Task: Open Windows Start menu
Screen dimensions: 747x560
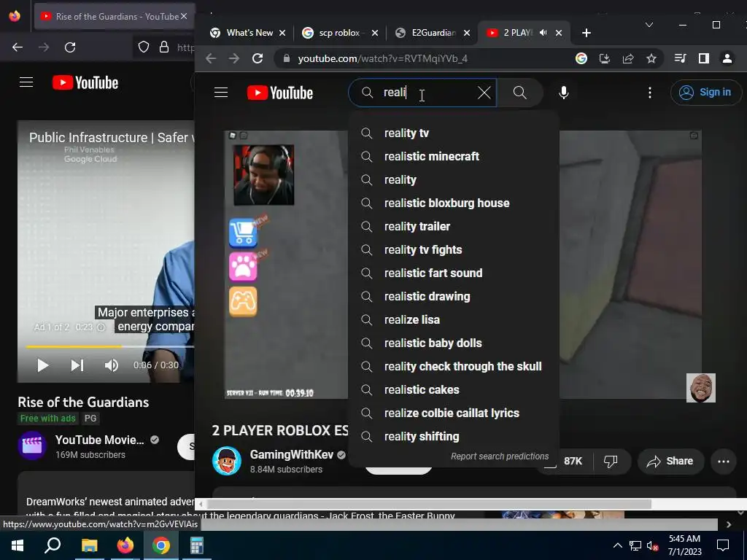Action: (x=18, y=545)
